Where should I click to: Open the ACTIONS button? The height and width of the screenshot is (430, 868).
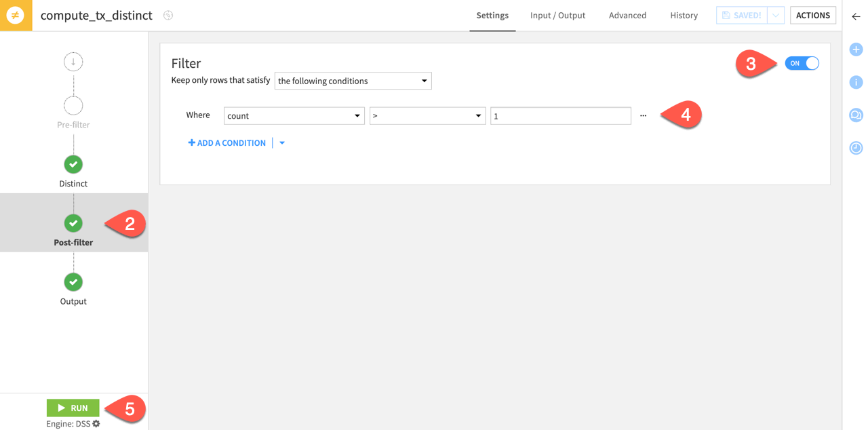tap(813, 16)
